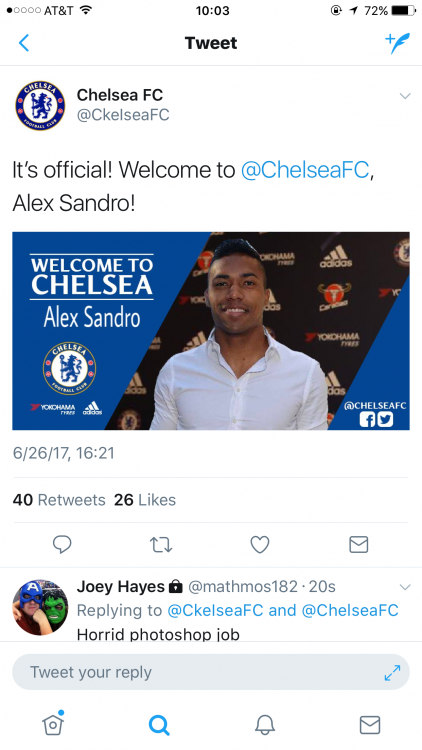
Task: Share tweet via envelope message icon
Action: [x=358, y=544]
